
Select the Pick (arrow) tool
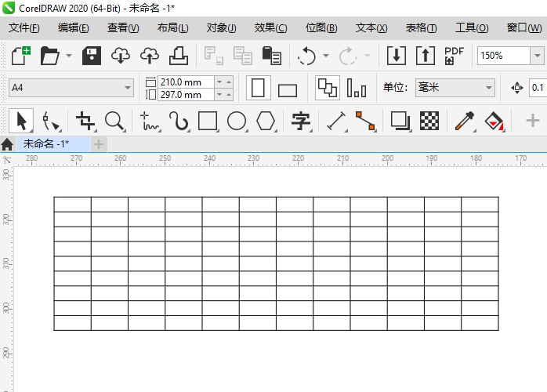(21, 121)
